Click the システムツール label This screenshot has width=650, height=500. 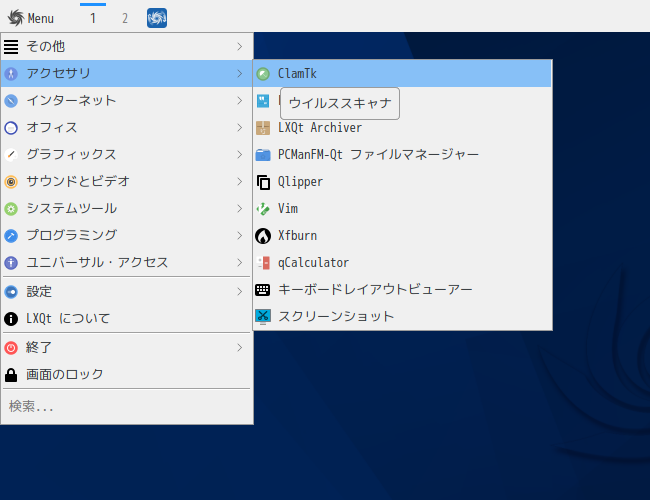tap(71, 208)
